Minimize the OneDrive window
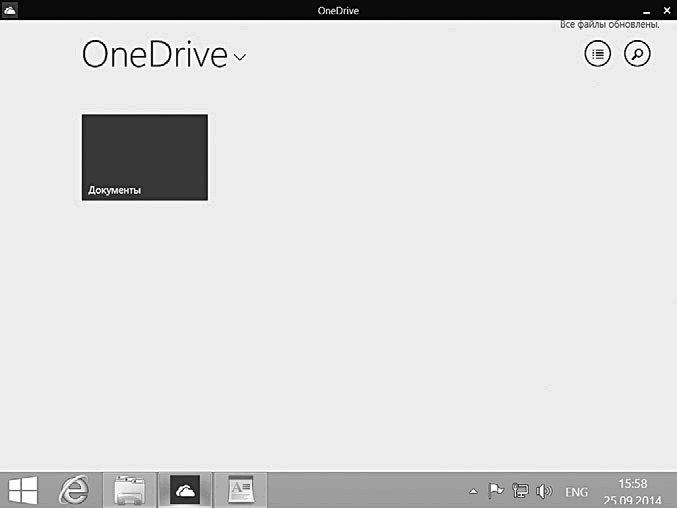Screen dimensions: 677x508 click(x=646, y=11)
